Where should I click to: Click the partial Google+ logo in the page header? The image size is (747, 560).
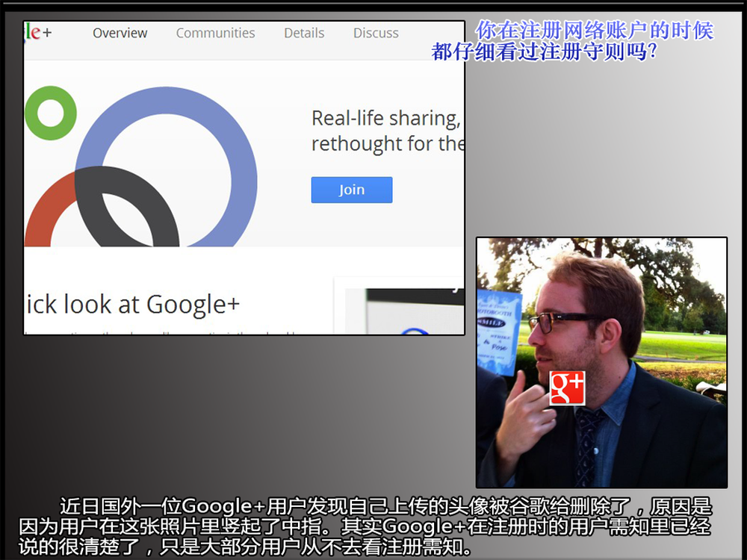pos(37,33)
